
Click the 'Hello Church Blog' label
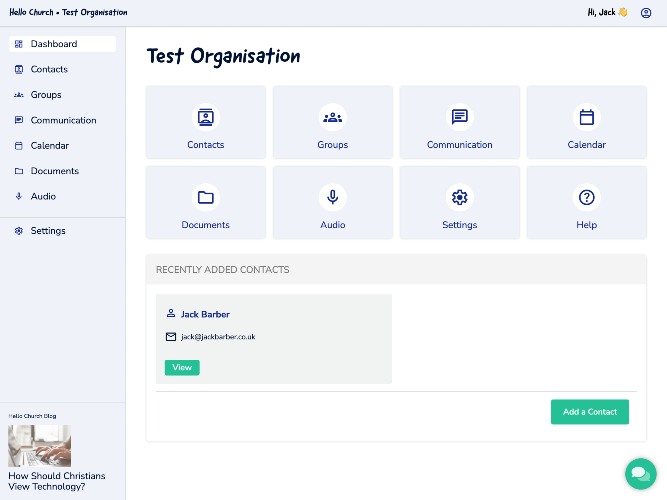pyautogui.click(x=32, y=416)
